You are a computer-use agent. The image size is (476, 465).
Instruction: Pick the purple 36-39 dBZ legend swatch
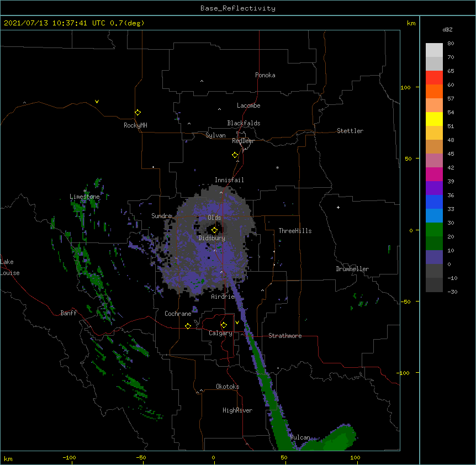pyautogui.click(x=434, y=188)
